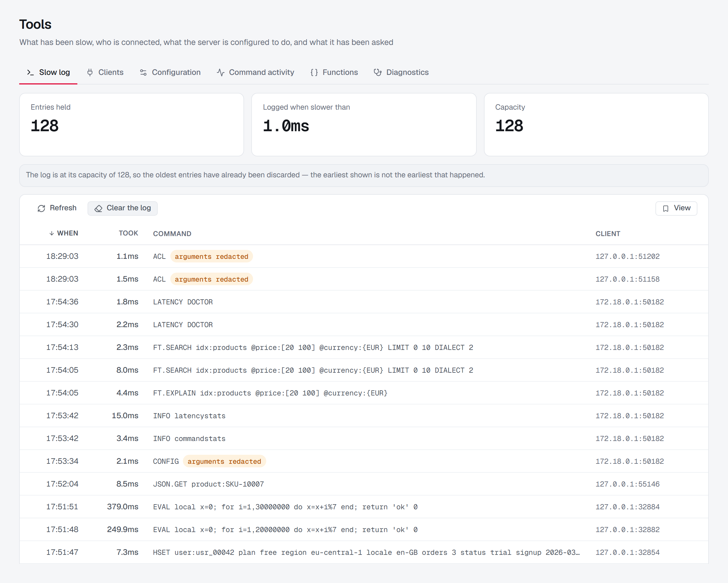Click the Entries held card
The height and width of the screenshot is (583, 728).
click(132, 125)
